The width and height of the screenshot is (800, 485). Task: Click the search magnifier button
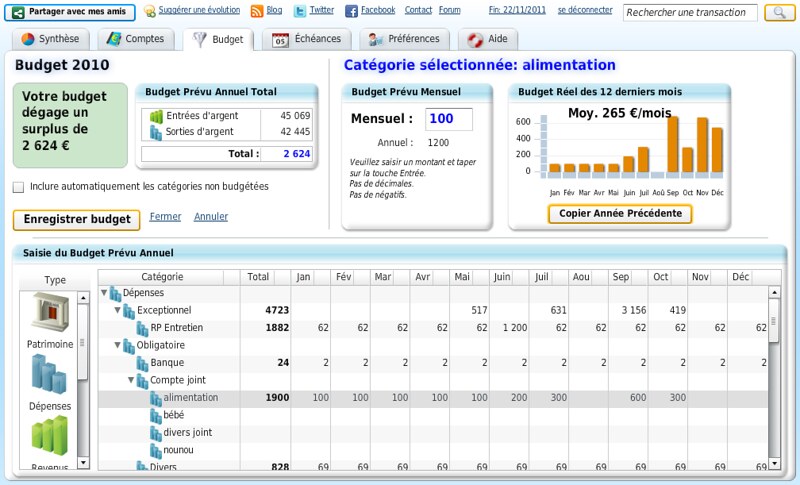[x=779, y=13]
